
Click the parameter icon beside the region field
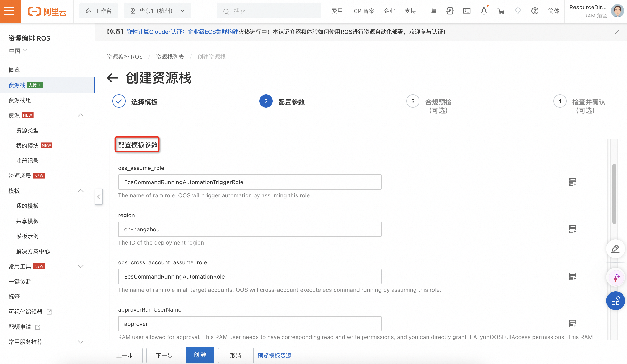[572, 229]
